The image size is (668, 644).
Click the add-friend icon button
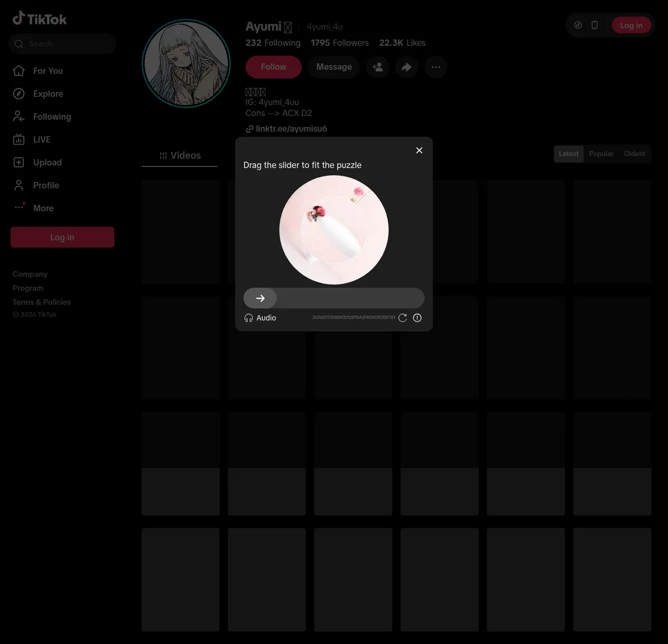pyautogui.click(x=378, y=67)
